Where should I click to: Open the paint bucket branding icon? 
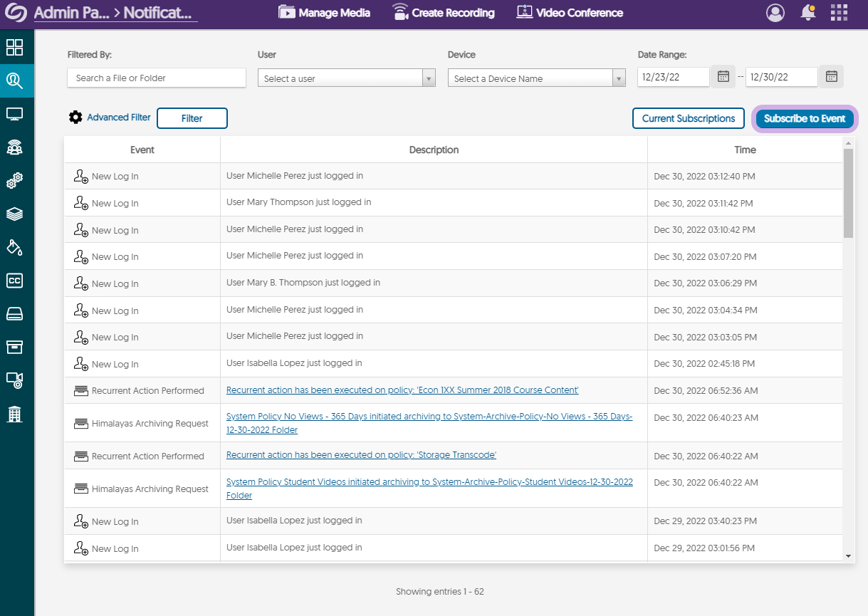[x=14, y=247]
